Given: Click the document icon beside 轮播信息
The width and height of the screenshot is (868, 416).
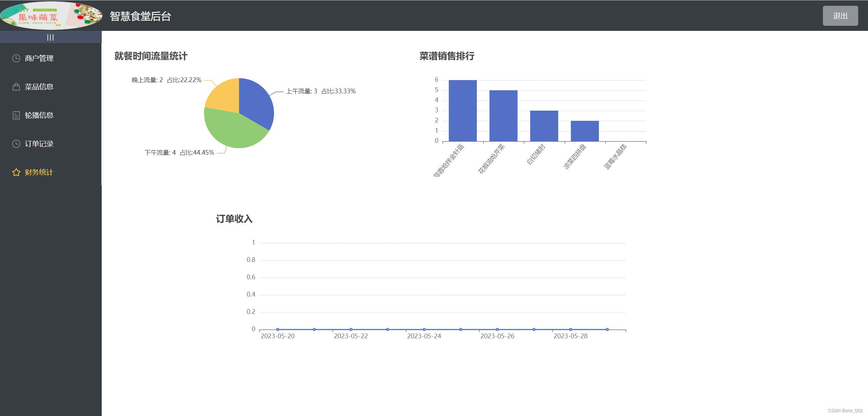Looking at the screenshot, I should pyautogui.click(x=16, y=115).
